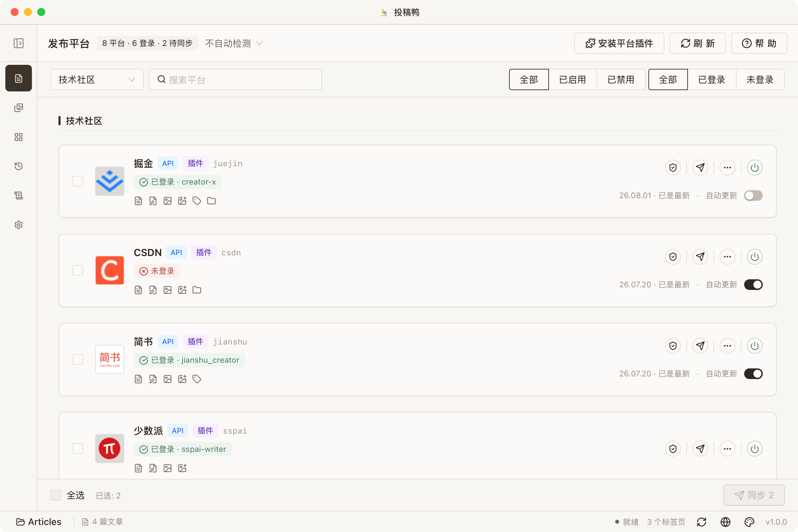Screen dimensions: 798x532
Task: Open the articles page in sidebar
Action: (x=19, y=78)
